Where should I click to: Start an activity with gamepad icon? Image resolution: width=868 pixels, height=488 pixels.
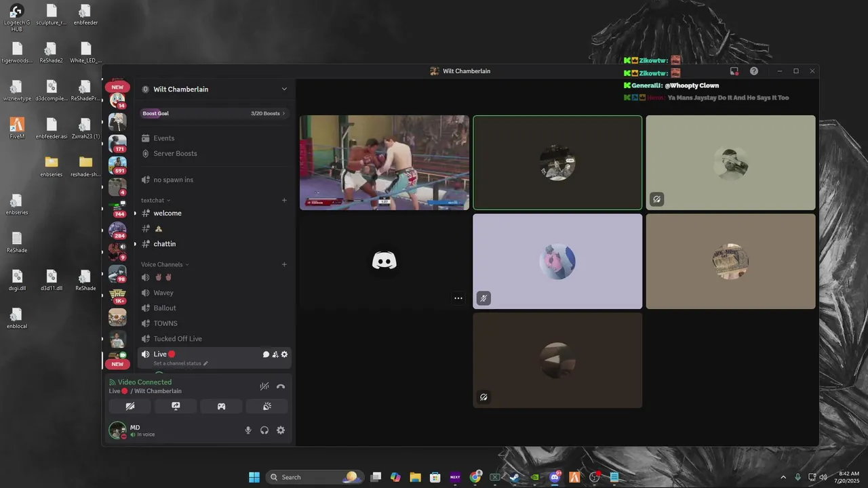pyautogui.click(x=221, y=406)
